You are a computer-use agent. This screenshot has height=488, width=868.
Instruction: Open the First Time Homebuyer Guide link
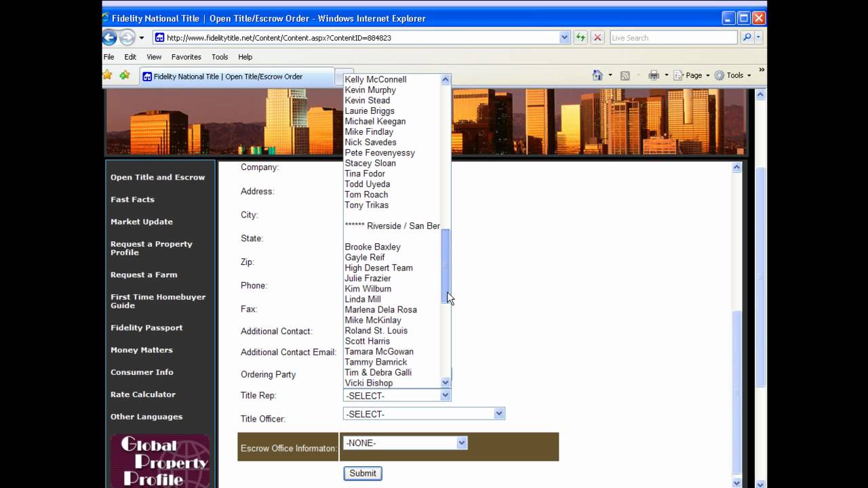(158, 301)
